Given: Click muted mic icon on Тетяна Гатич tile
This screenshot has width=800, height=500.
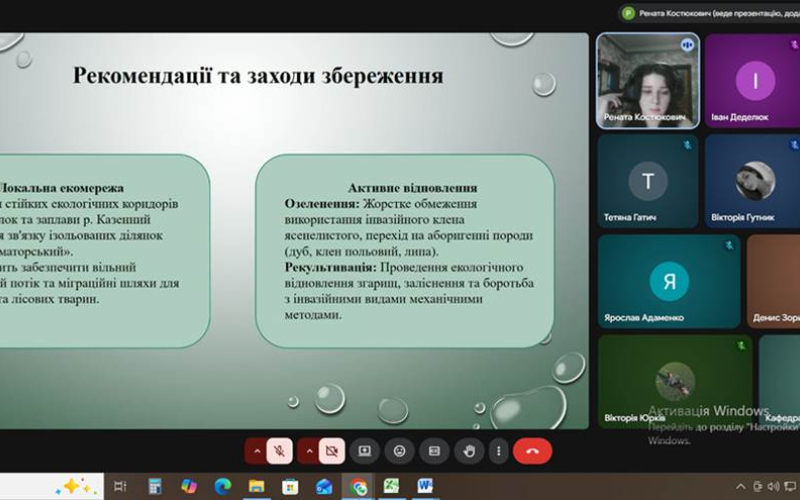Looking at the screenshot, I should click(x=687, y=145).
